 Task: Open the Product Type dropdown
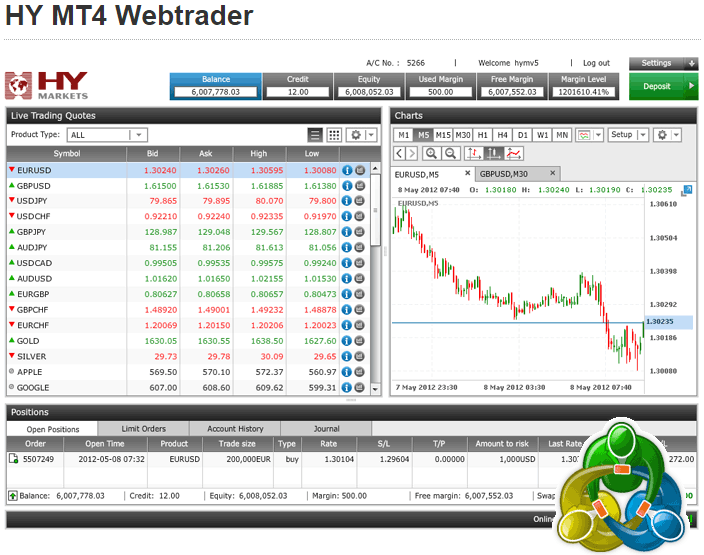pyautogui.click(x=107, y=135)
